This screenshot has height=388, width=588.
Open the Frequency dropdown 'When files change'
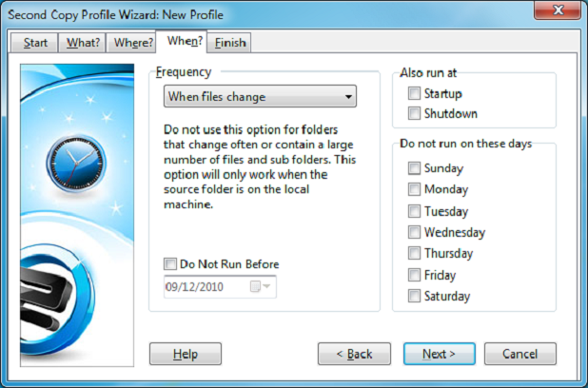pyautogui.click(x=260, y=97)
